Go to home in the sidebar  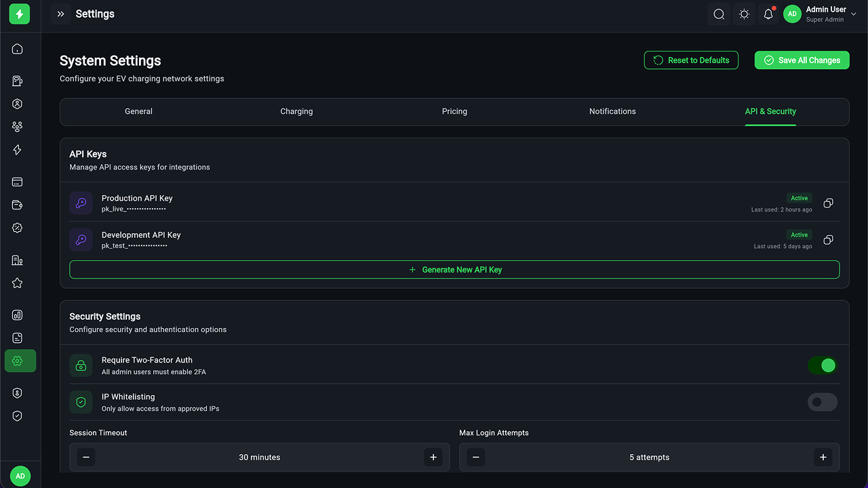tap(18, 49)
